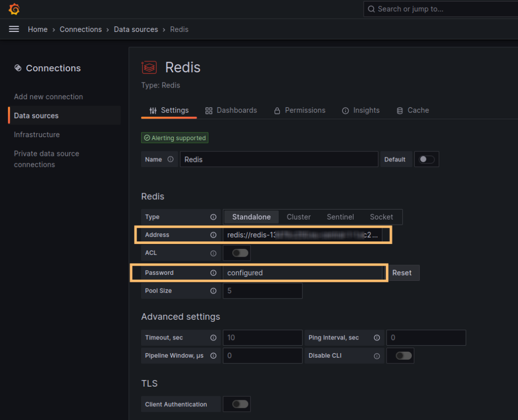Toggle the Disable CLI switch
The width and height of the screenshot is (518, 420).
(x=404, y=356)
